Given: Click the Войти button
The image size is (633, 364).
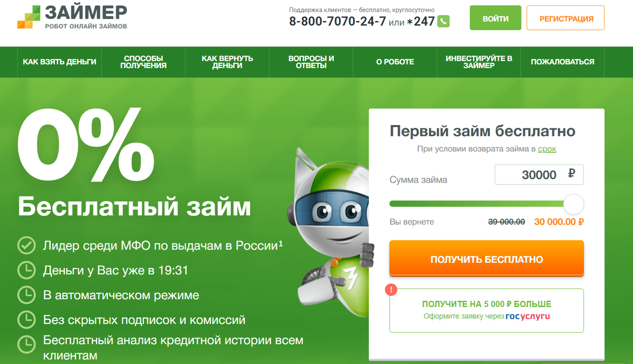Looking at the screenshot, I should tap(495, 18).
